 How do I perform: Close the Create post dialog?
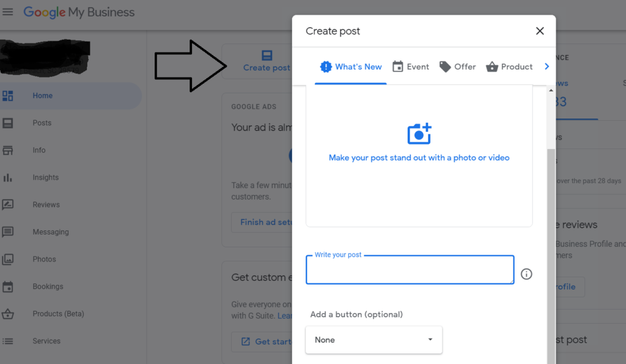click(x=540, y=31)
